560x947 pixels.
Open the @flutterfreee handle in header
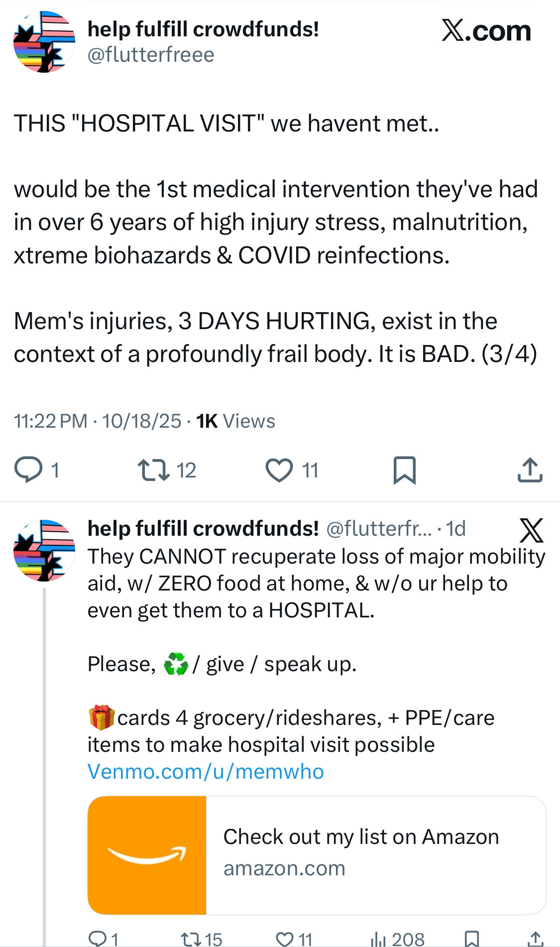tap(151, 55)
